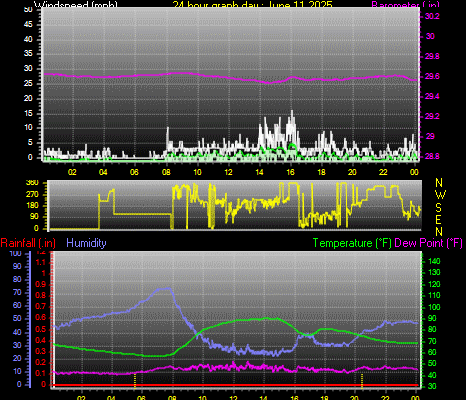Click 35 on the windspeed axis
466x400 pixels.
(x=28, y=54)
